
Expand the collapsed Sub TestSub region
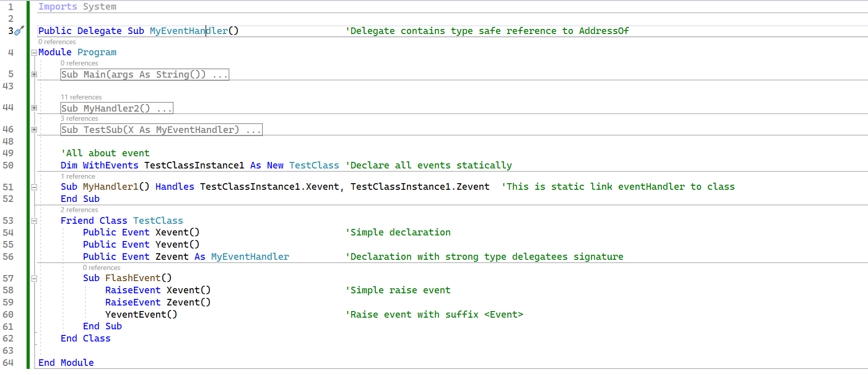click(34, 130)
